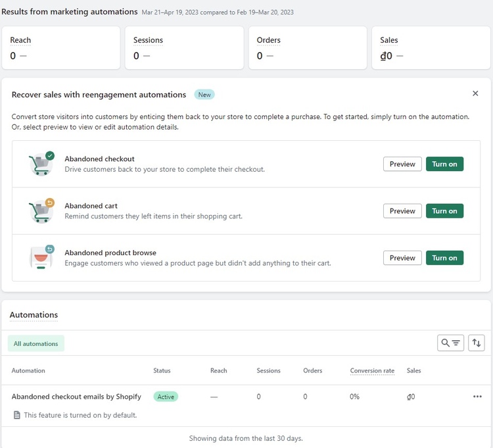Turn on Abandoned product browse automation
Image resolution: width=493 pixels, height=448 pixels.
444,258
